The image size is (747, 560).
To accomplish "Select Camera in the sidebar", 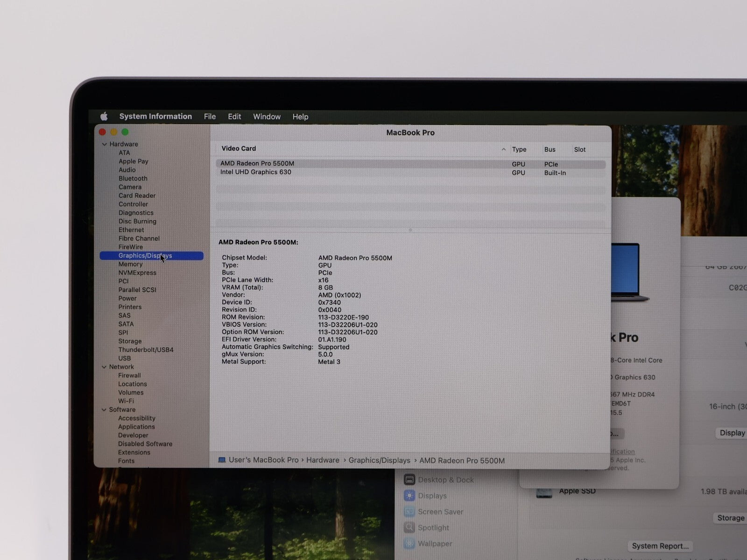I will [x=130, y=187].
